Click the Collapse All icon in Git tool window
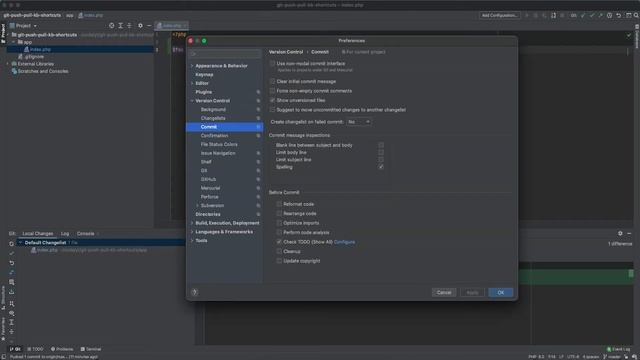 (11, 332)
